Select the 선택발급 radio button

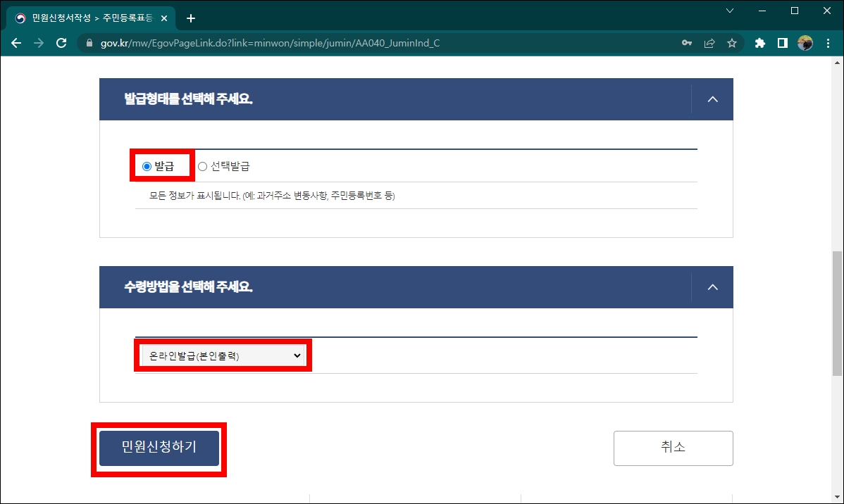point(203,166)
